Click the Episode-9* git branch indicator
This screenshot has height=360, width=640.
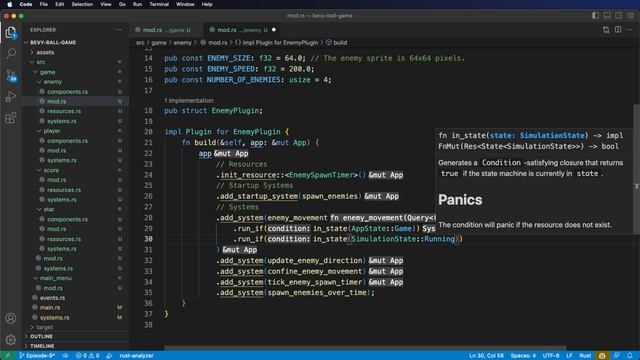pyautogui.click(x=37, y=356)
